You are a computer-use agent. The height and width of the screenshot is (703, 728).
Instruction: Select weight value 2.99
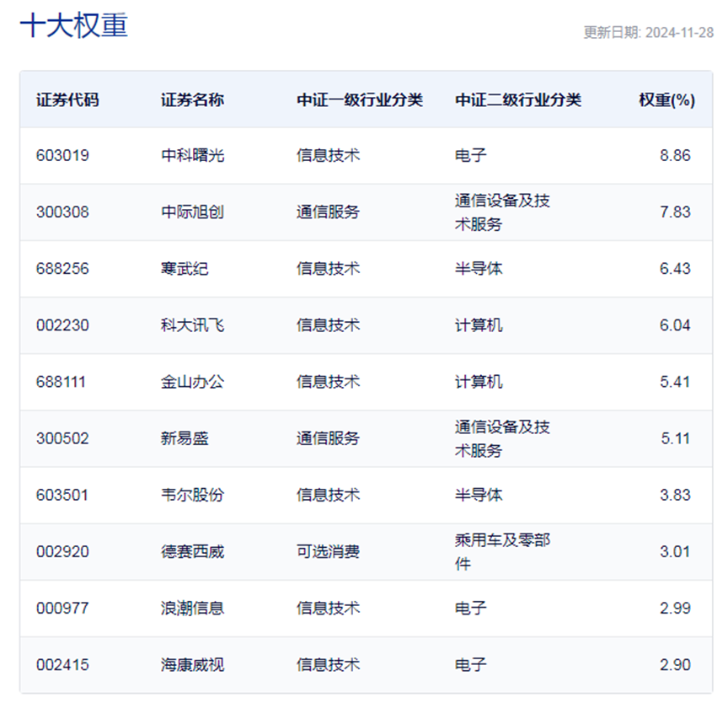pos(675,609)
